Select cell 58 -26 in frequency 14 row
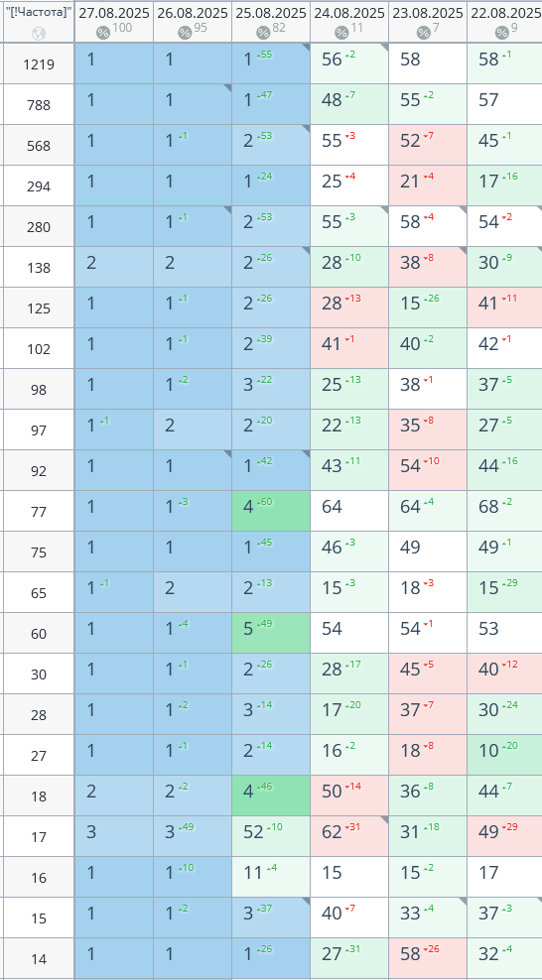The width and height of the screenshot is (542, 980). [428, 957]
